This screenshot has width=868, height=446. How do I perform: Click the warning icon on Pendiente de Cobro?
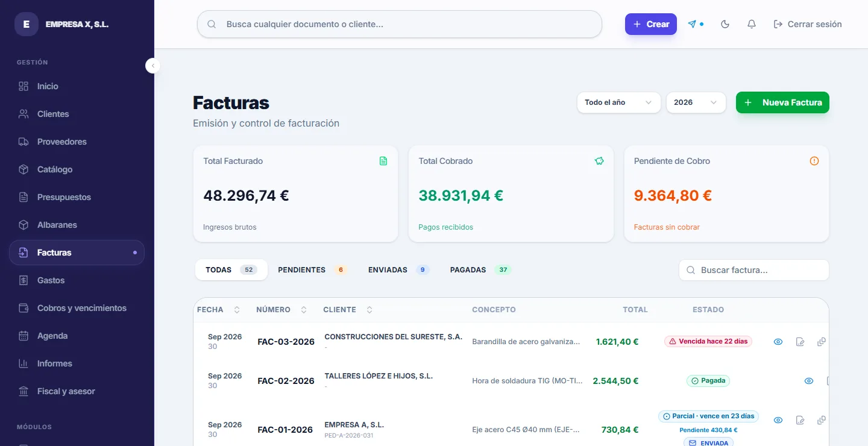(814, 161)
